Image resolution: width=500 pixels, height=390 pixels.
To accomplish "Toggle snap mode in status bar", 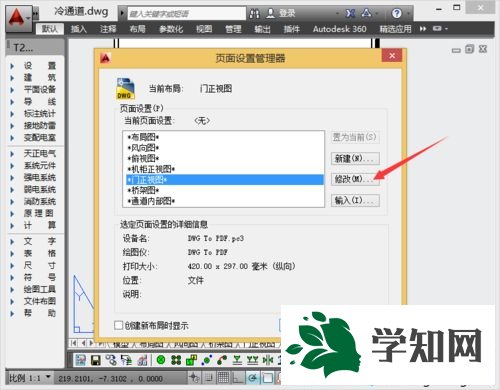I will tap(209, 378).
